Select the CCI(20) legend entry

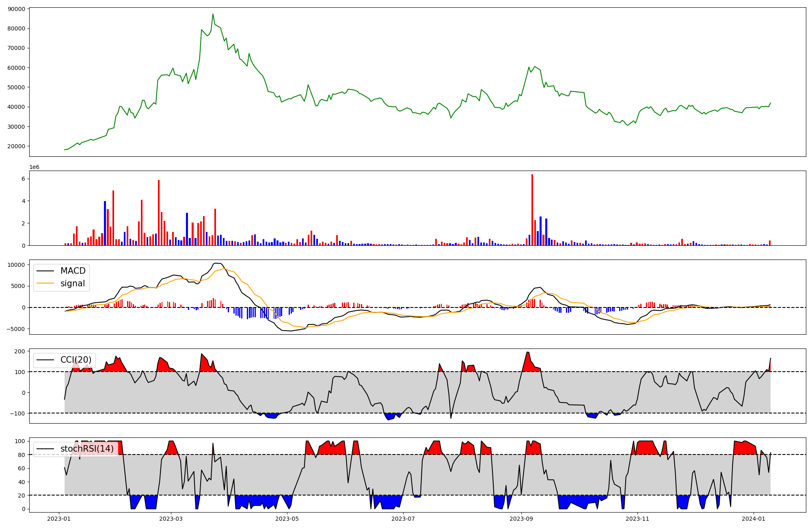tap(76, 360)
